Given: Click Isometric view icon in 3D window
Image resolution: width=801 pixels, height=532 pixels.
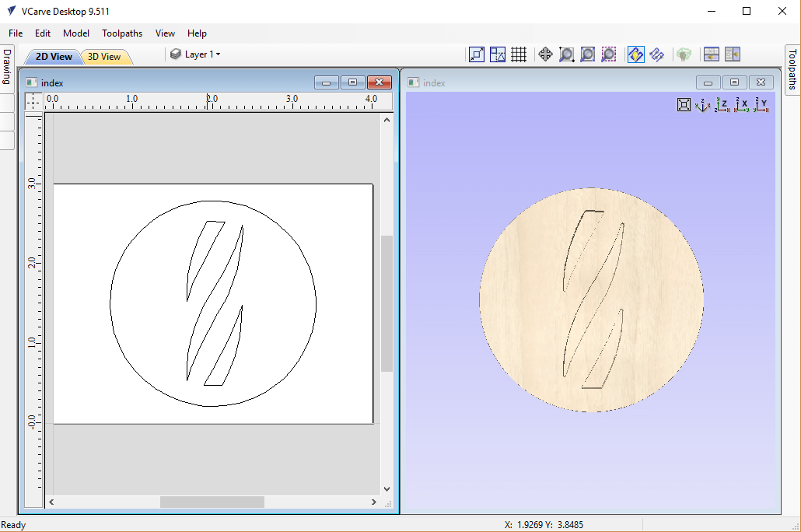Looking at the screenshot, I should (704, 105).
